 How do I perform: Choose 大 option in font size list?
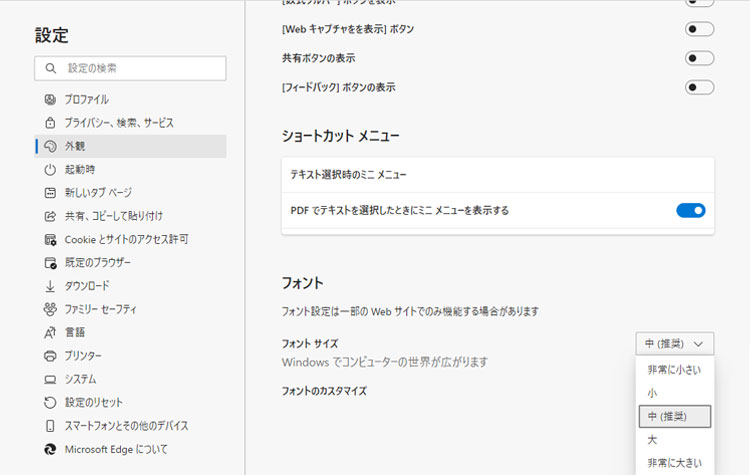pyautogui.click(x=653, y=439)
